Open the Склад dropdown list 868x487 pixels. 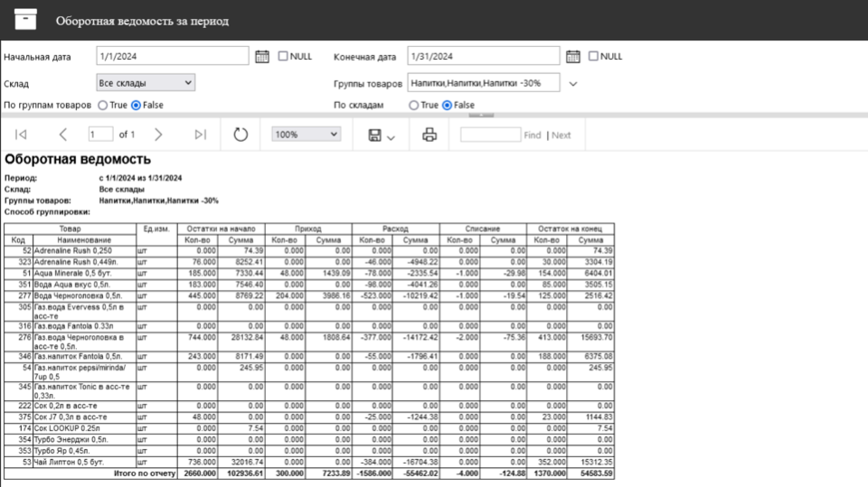pyautogui.click(x=146, y=82)
